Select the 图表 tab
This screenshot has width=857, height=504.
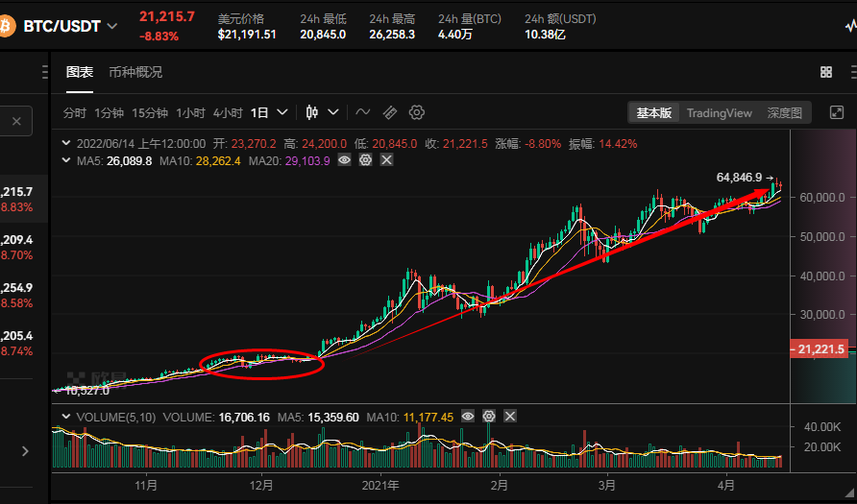click(80, 72)
